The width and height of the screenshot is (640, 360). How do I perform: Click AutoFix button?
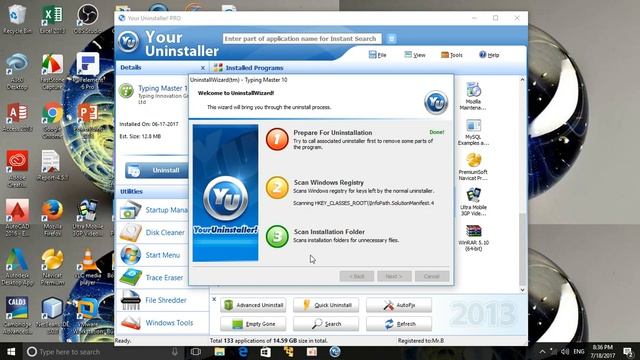point(399,305)
